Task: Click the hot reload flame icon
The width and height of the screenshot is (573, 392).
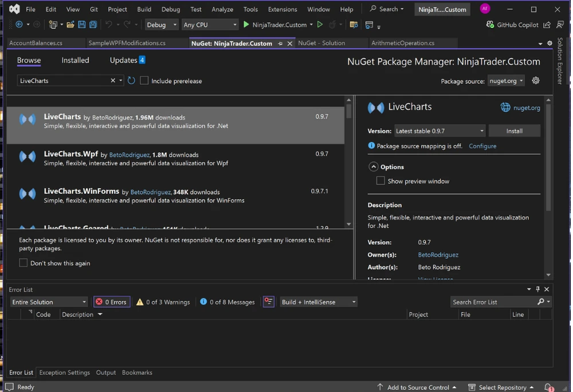Action: click(x=332, y=25)
